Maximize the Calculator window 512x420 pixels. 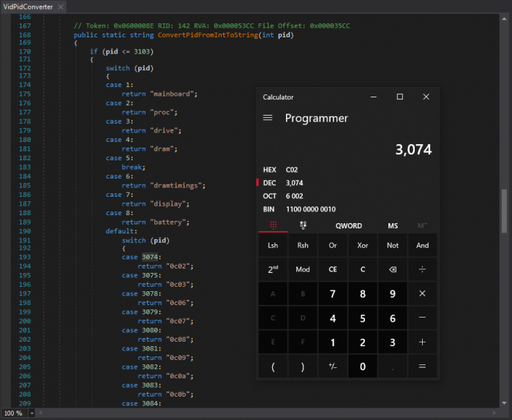coord(399,97)
